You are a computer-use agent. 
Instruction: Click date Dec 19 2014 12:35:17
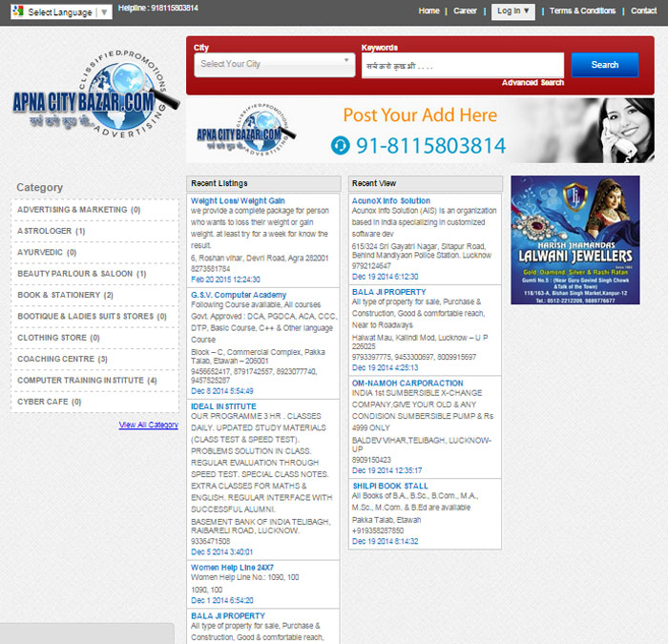(x=386, y=470)
